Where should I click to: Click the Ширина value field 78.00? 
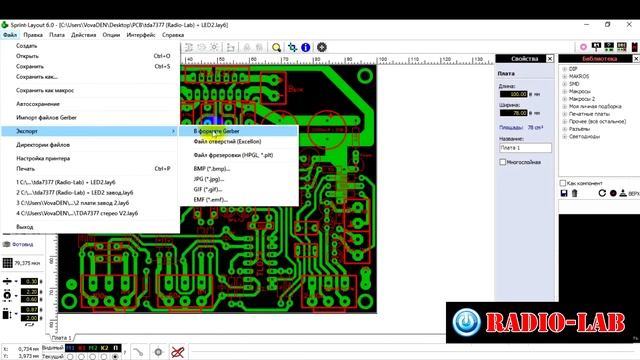click(x=513, y=113)
